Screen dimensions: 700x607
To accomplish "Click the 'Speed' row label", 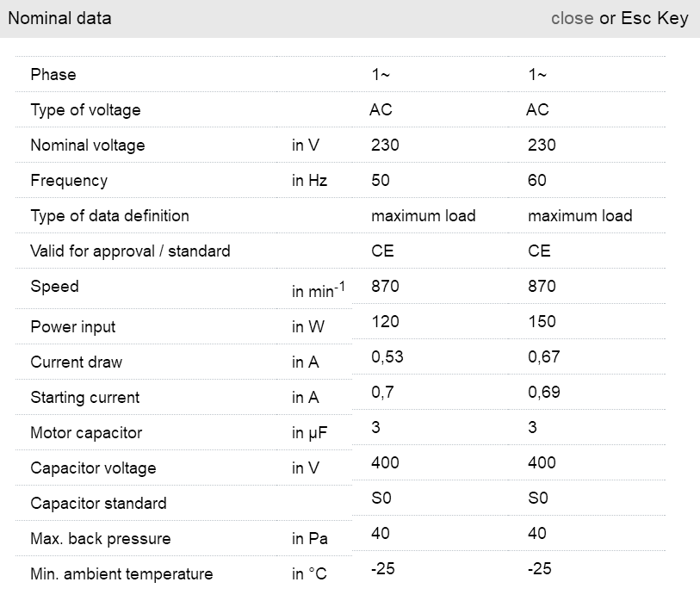I will 54,287.
